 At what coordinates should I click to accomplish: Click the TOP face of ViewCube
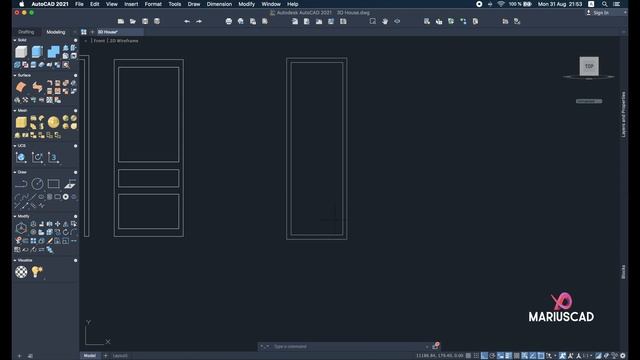(589, 66)
